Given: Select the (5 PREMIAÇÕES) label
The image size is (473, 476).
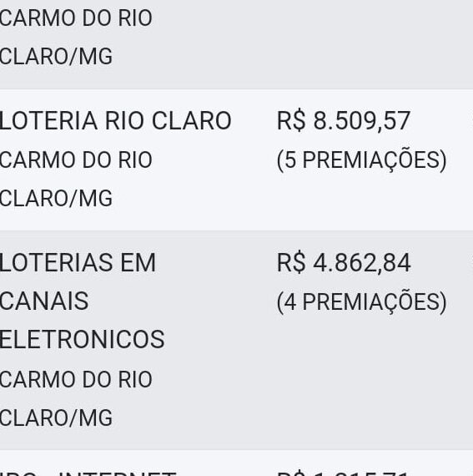Looking at the screenshot, I should click(x=361, y=160).
